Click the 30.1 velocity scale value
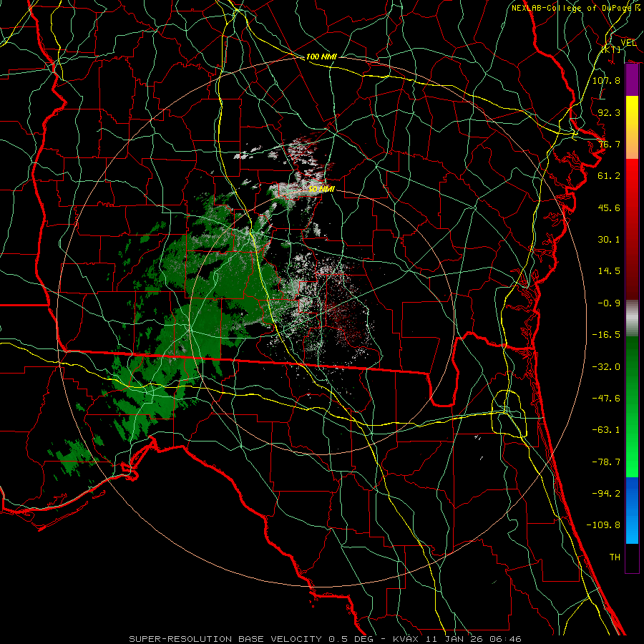The height and width of the screenshot is (644, 644). (x=609, y=240)
